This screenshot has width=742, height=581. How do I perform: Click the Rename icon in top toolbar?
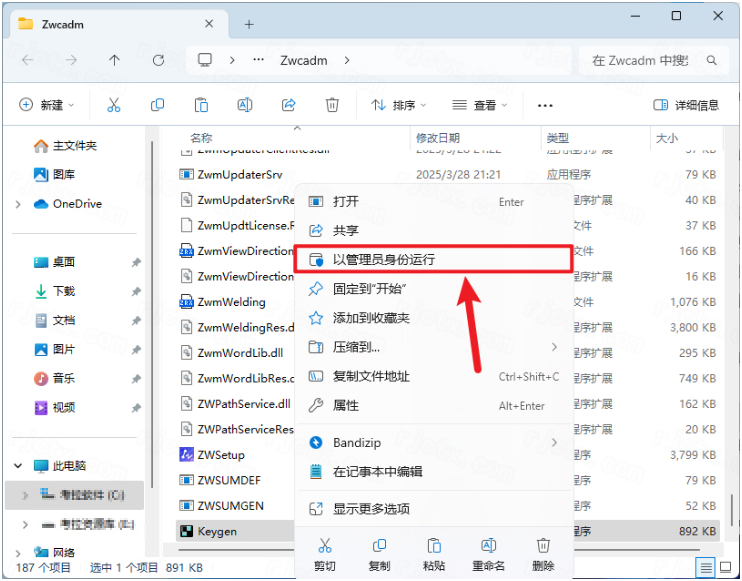point(244,105)
